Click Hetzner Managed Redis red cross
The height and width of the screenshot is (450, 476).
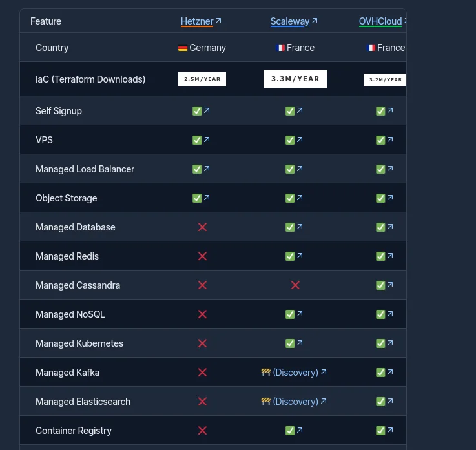[203, 256]
